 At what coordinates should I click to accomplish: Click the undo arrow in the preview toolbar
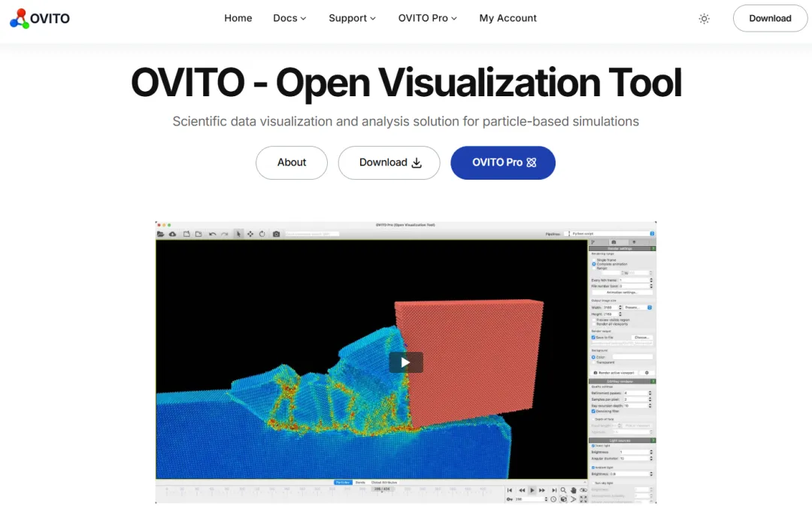(x=212, y=234)
